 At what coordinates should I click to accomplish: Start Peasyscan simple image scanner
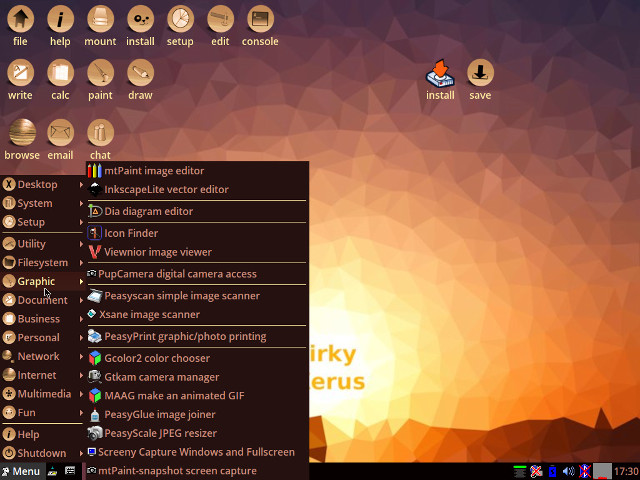click(x=197, y=296)
